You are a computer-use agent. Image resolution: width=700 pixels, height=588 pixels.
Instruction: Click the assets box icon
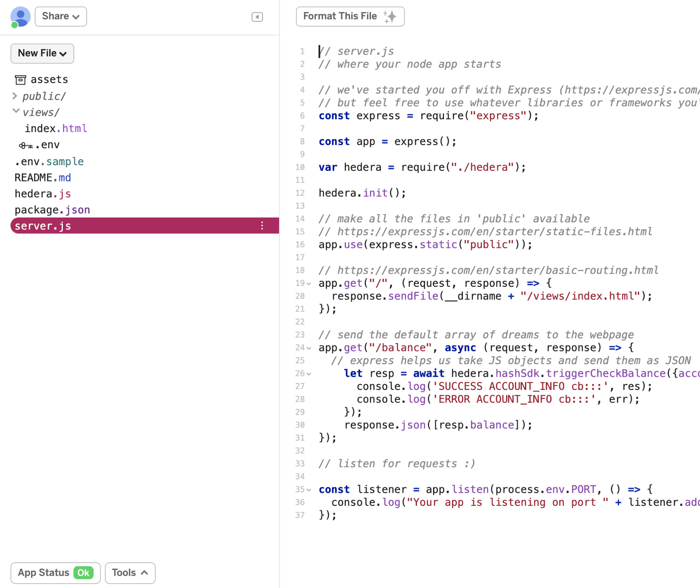(x=21, y=80)
